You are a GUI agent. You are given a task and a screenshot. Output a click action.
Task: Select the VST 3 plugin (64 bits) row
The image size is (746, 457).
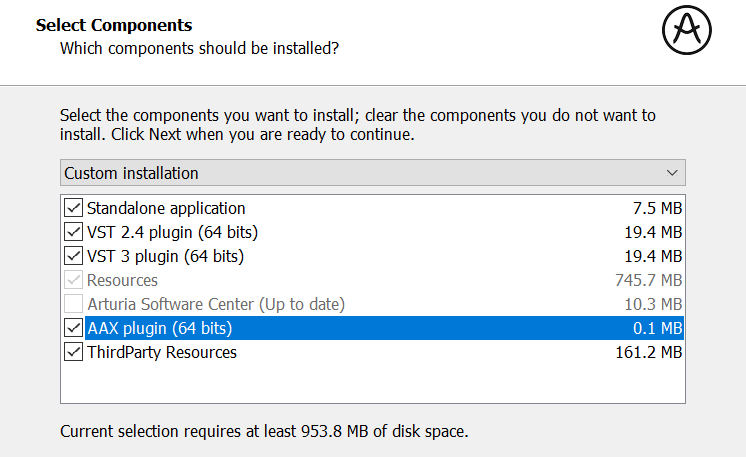[x=373, y=256]
